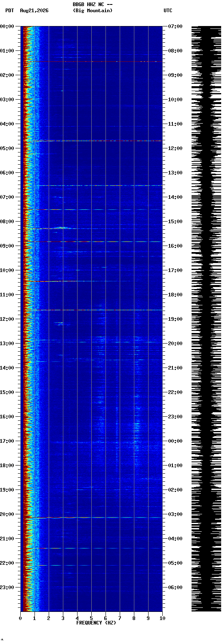
Task: Click the PDT '23:00' time label
Action: click(7, 587)
